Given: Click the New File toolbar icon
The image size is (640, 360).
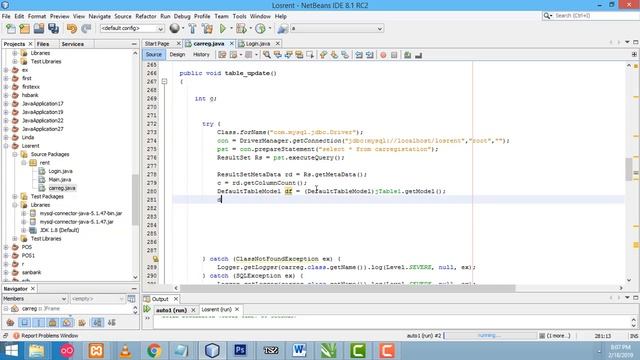Looking at the screenshot, I should coord(11,29).
